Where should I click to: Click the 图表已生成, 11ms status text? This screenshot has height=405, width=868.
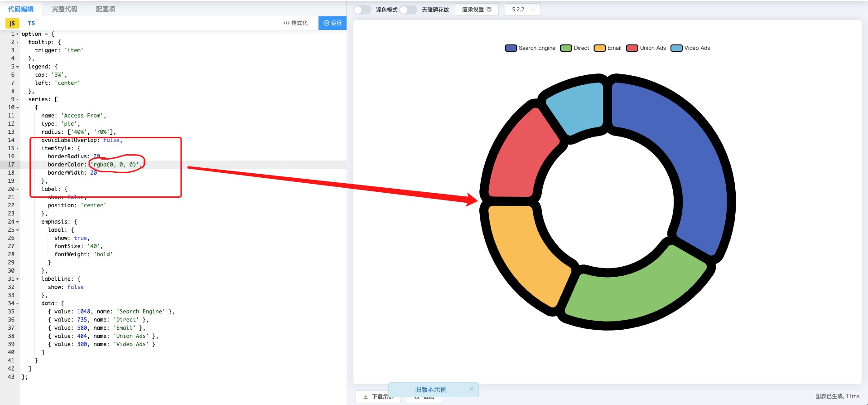[837, 396]
